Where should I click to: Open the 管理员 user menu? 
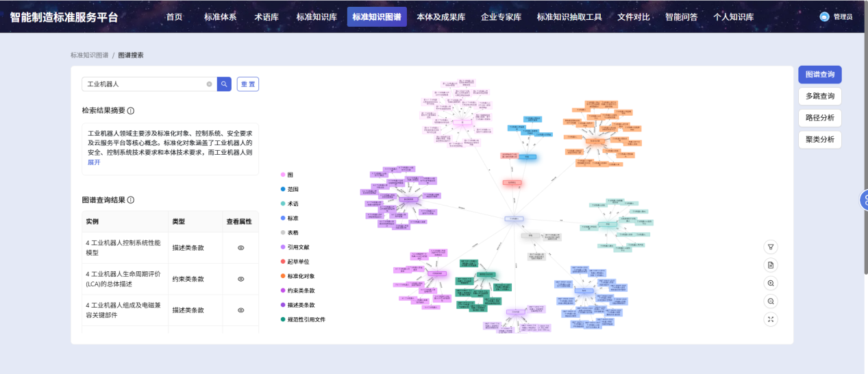pos(836,16)
